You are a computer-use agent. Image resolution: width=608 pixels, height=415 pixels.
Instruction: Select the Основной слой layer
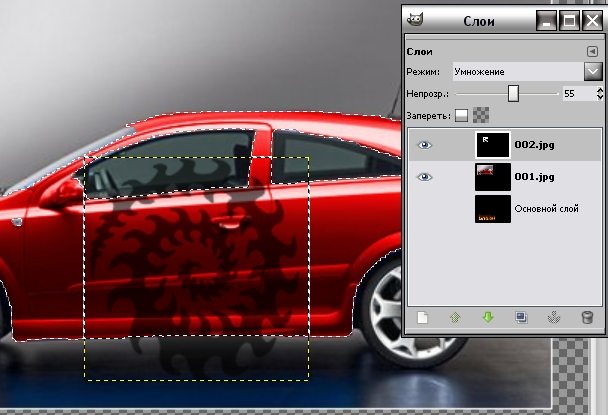[x=545, y=209]
